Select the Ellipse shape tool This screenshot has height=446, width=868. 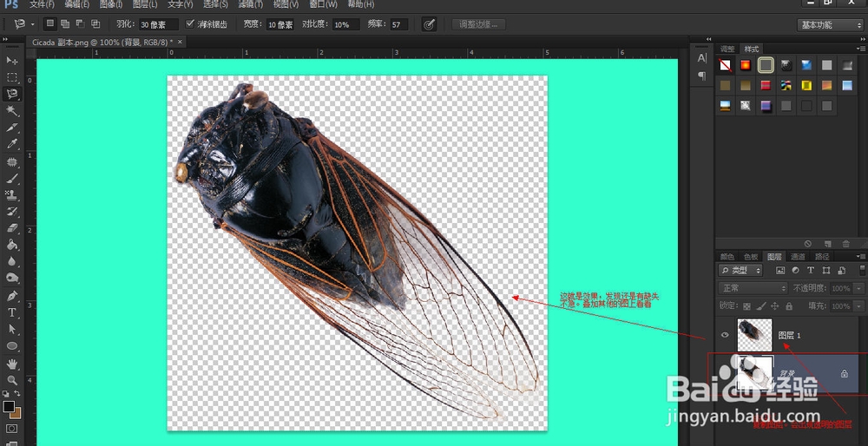pyautogui.click(x=11, y=346)
